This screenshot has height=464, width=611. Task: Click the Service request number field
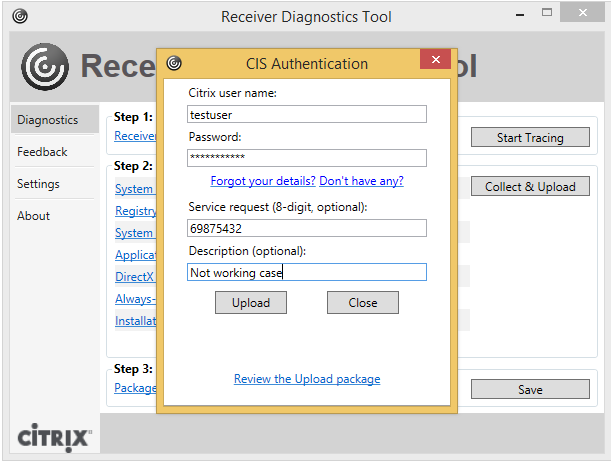[x=307, y=228]
